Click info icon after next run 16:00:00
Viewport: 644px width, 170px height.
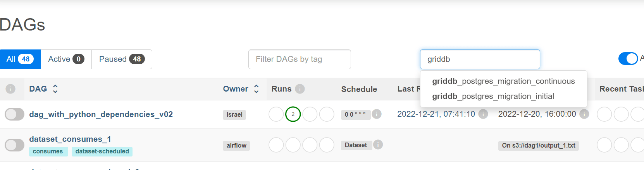click(584, 114)
